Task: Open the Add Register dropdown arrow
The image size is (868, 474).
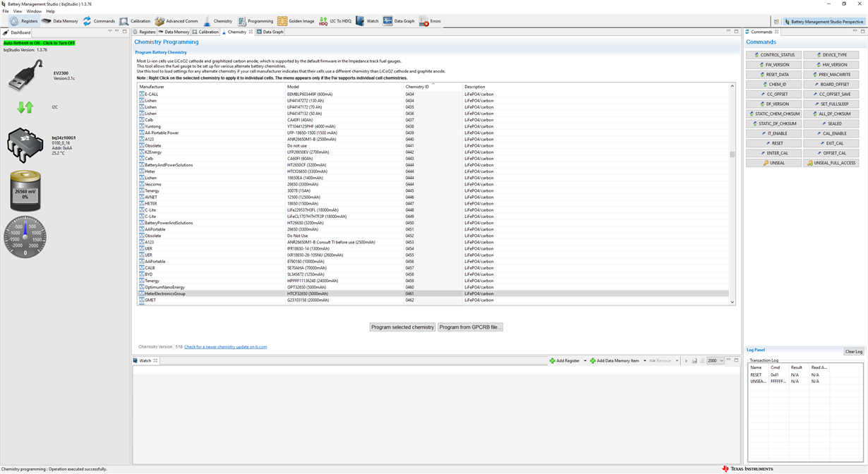Action: coord(585,361)
